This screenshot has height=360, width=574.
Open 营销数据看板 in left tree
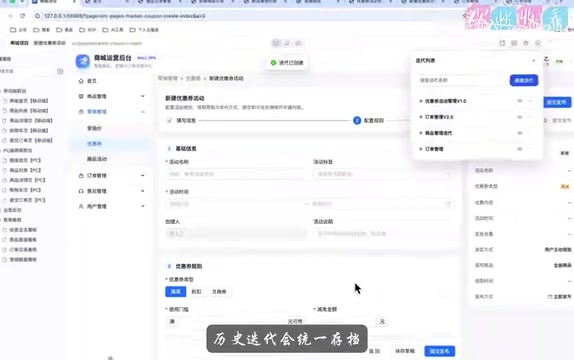pyautogui.click(x=23, y=260)
